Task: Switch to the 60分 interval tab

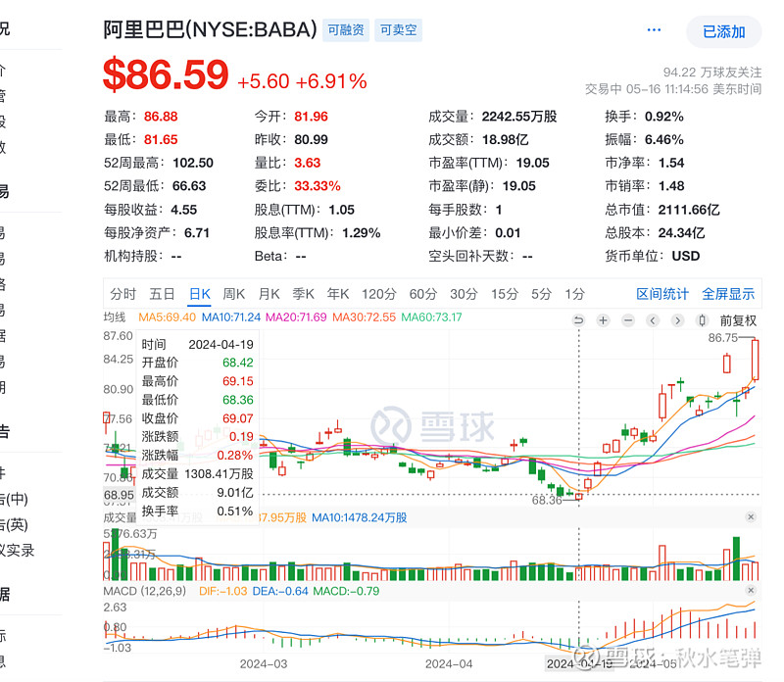Action: pos(423,294)
